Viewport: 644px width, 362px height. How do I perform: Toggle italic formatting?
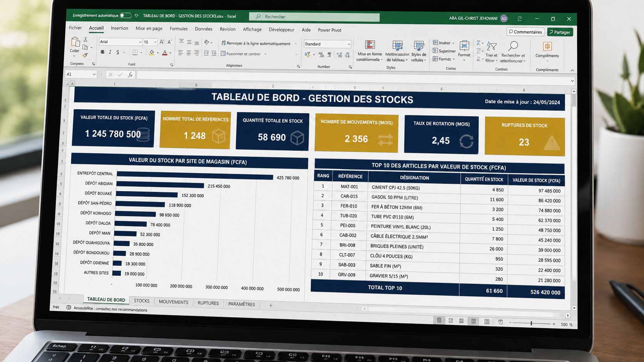pyautogui.click(x=110, y=52)
